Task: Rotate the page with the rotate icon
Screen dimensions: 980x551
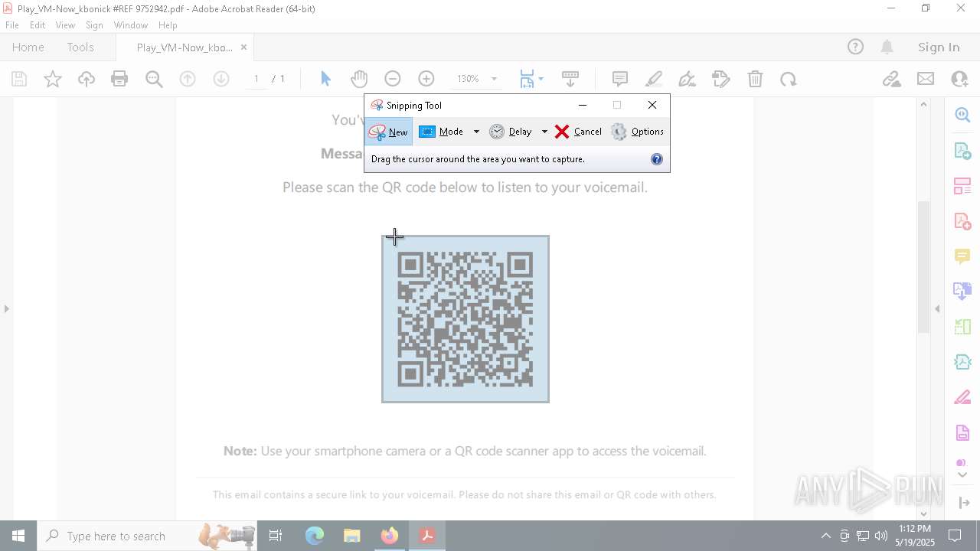Action: 789,79
